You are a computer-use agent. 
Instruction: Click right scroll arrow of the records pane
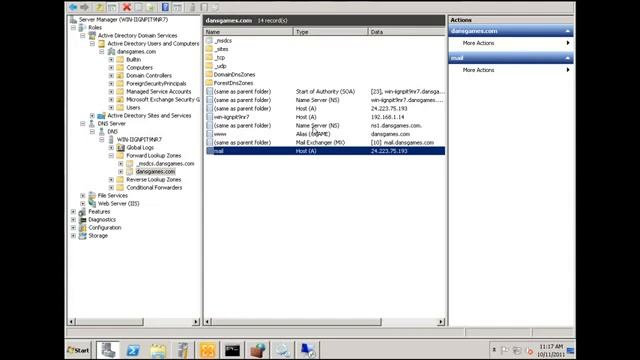441,322
